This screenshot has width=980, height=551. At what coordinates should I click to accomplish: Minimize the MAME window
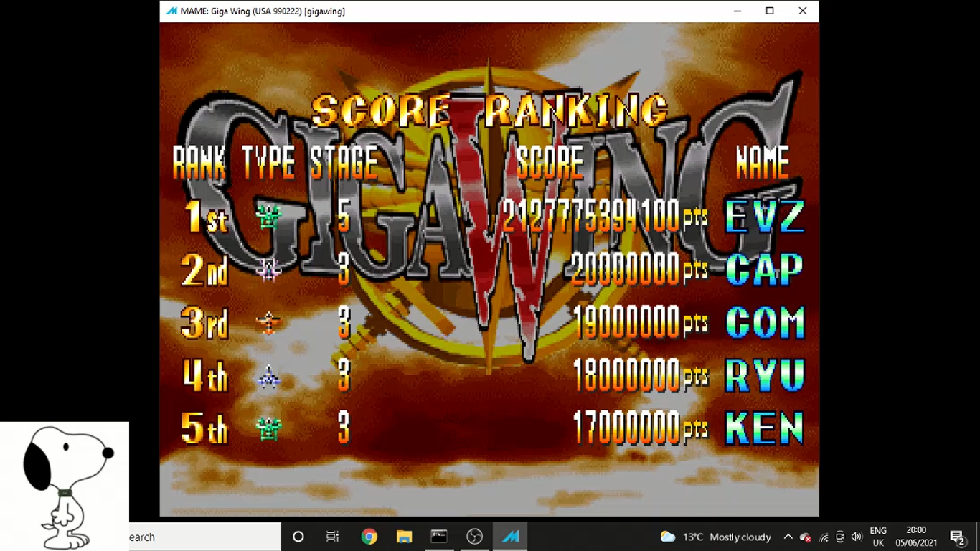pos(737,11)
